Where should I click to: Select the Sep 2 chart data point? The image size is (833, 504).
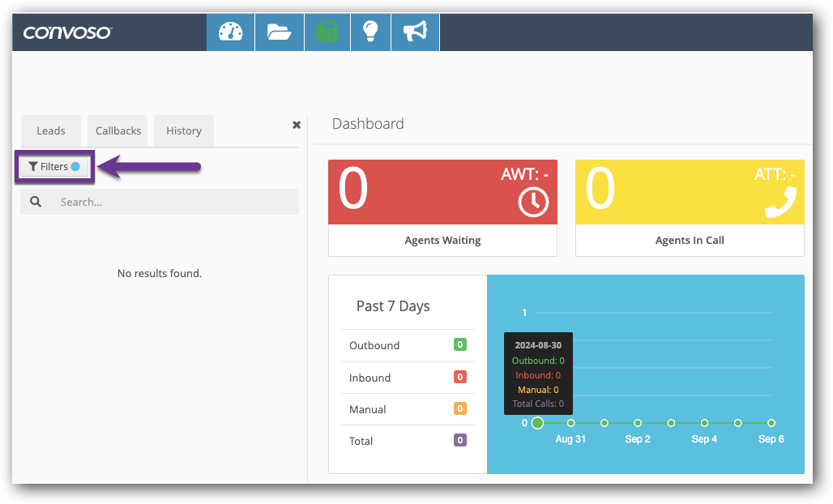[638, 423]
